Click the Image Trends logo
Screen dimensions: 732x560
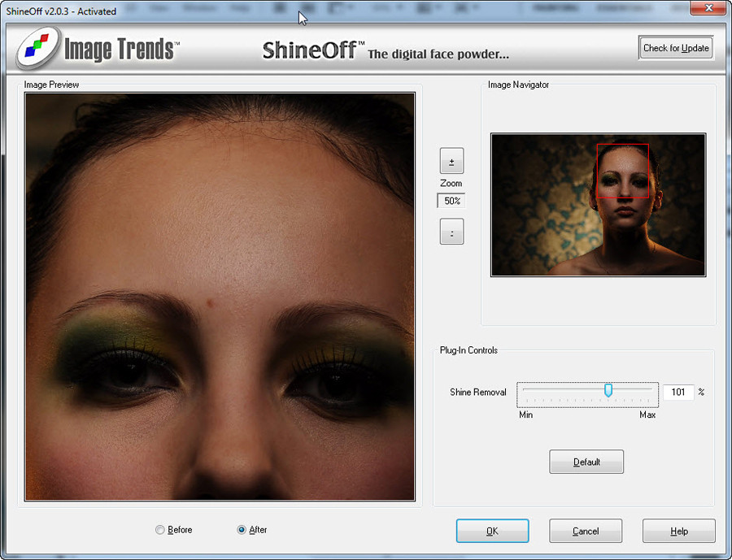pos(98,50)
